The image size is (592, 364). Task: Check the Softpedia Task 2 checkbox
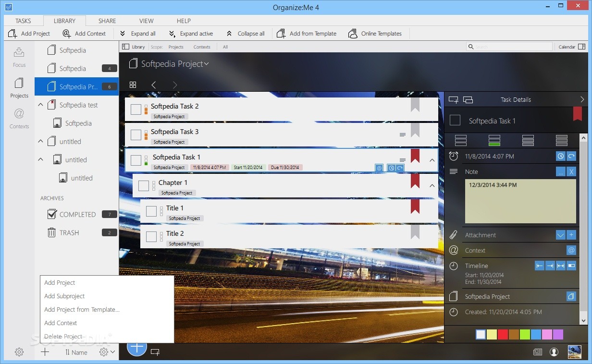[136, 109]
